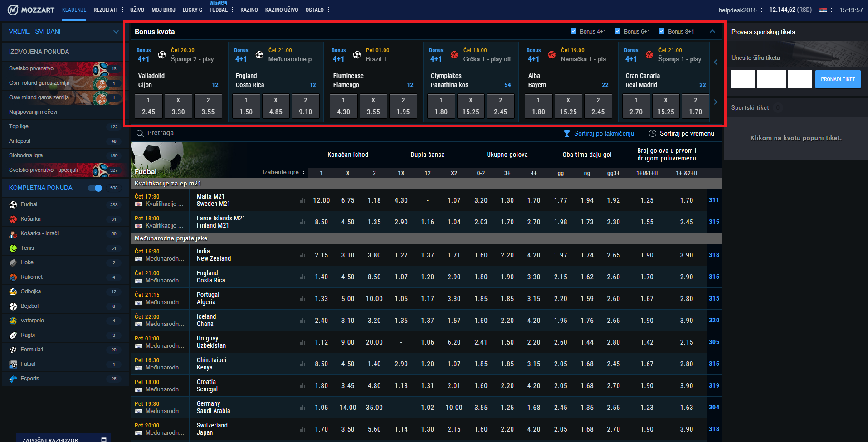Uncheck Bonus 8+1 checkbox
The width and height of the screenshot is (868, 442).
point(662,31)
